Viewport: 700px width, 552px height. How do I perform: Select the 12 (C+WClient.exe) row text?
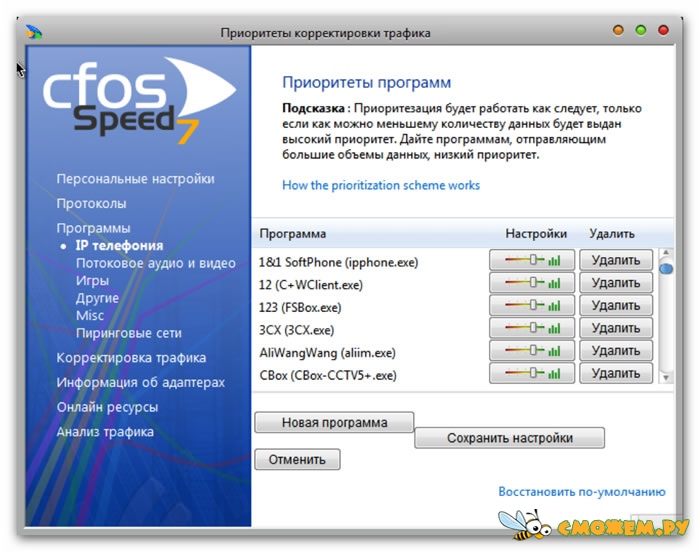coord(311,285)
